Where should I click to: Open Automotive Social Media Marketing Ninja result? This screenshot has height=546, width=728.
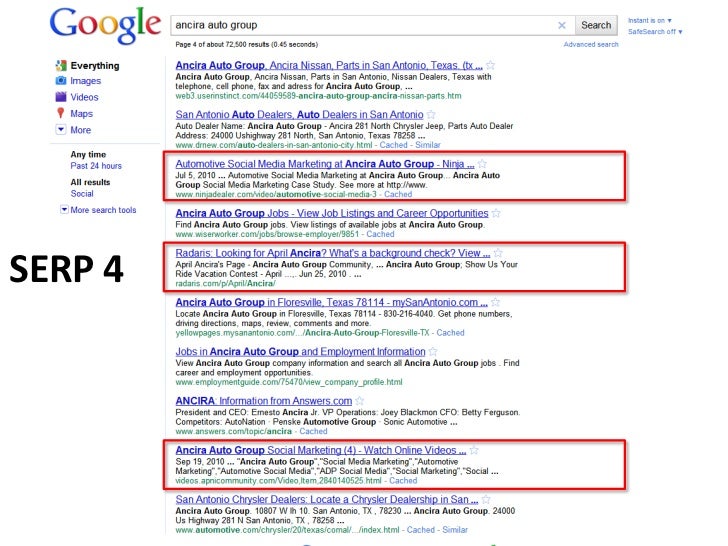(x=325, y=164)
